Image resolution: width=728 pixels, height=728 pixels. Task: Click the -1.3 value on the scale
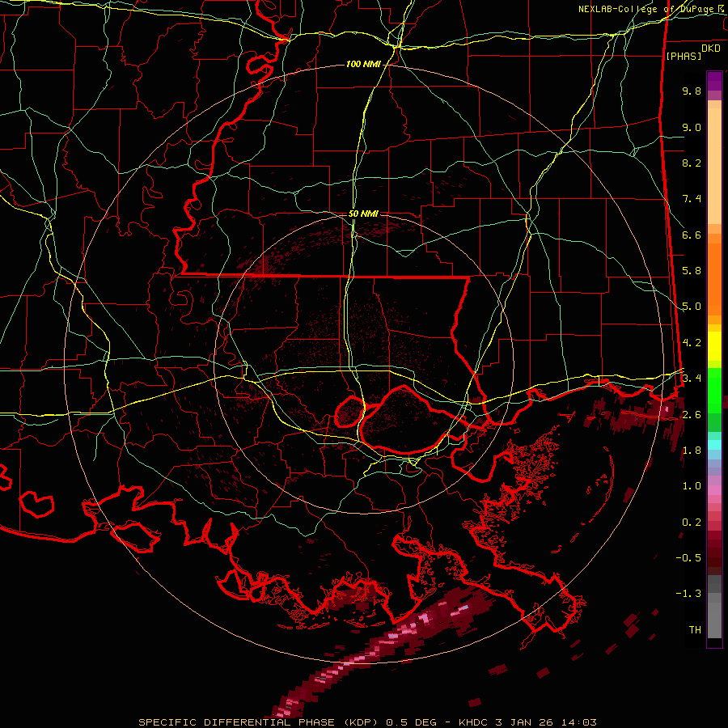pos(688,594)
